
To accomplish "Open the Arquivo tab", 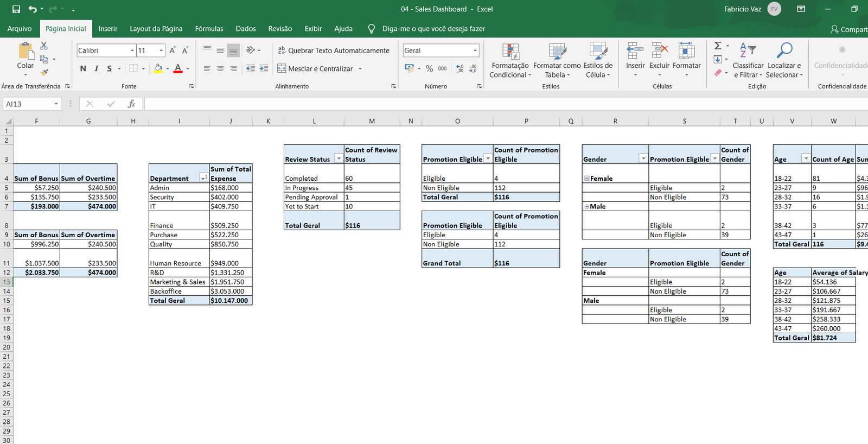I will pos(20,28).
